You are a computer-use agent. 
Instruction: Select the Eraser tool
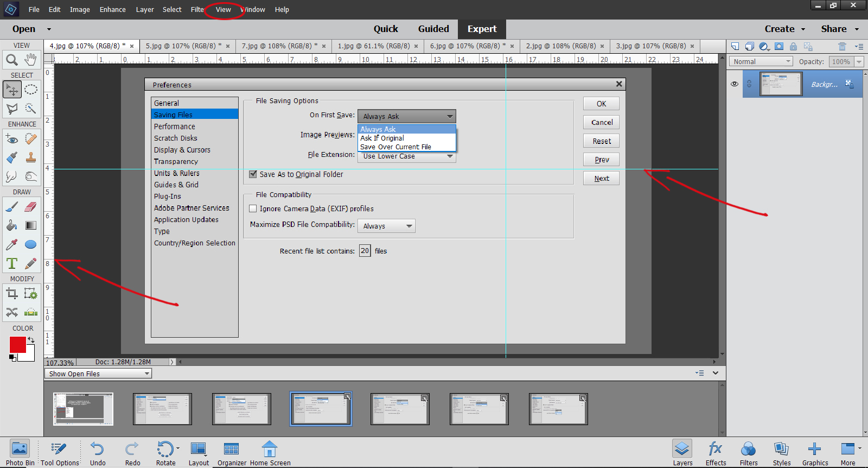click(x=31, y=207)
